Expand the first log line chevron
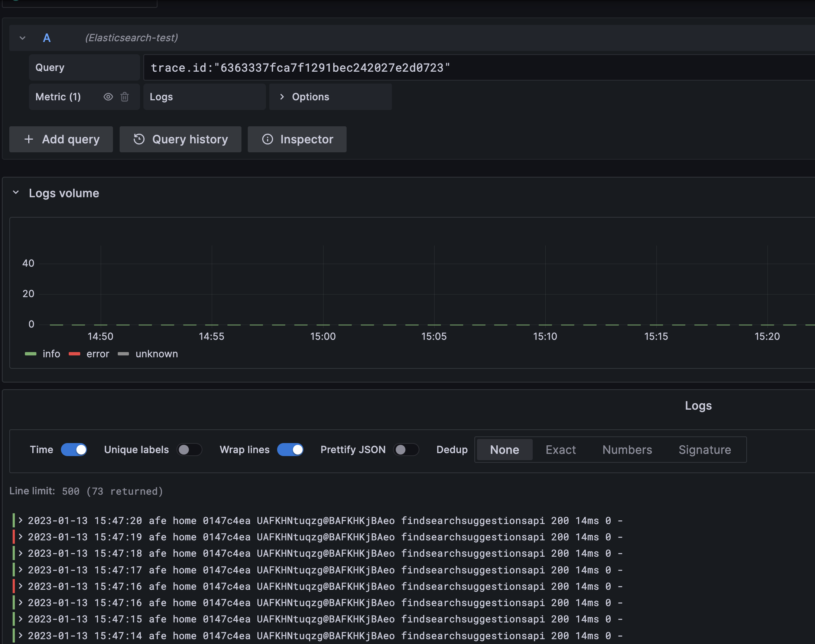Image resolution: width=815 pixels, height=644 pixels. 21,521
